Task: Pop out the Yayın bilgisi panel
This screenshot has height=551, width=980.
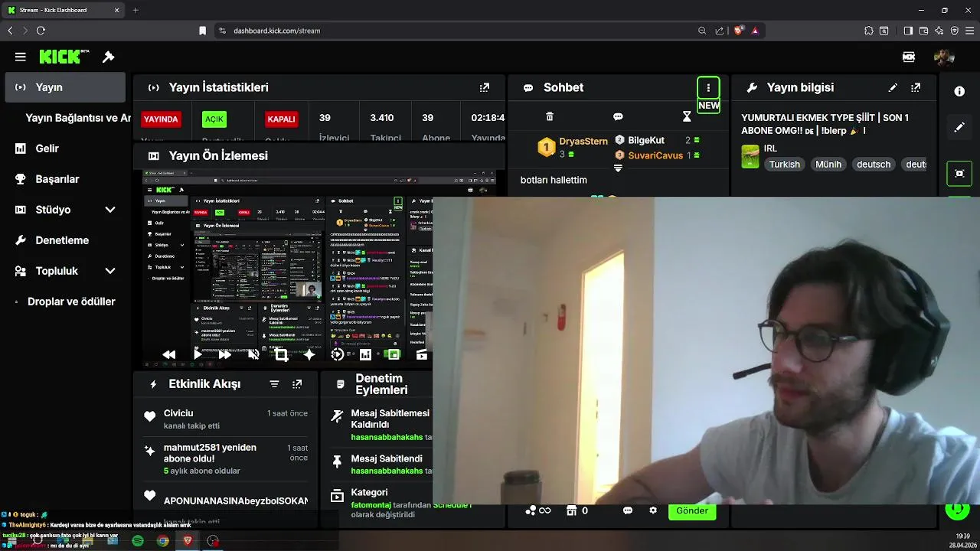Action: pos(916,88)
